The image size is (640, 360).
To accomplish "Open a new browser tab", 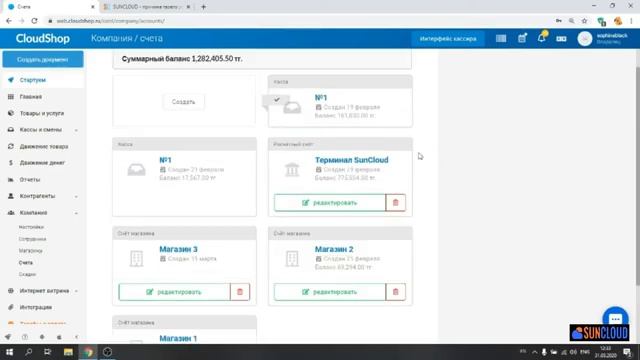I will pos(203,7).
